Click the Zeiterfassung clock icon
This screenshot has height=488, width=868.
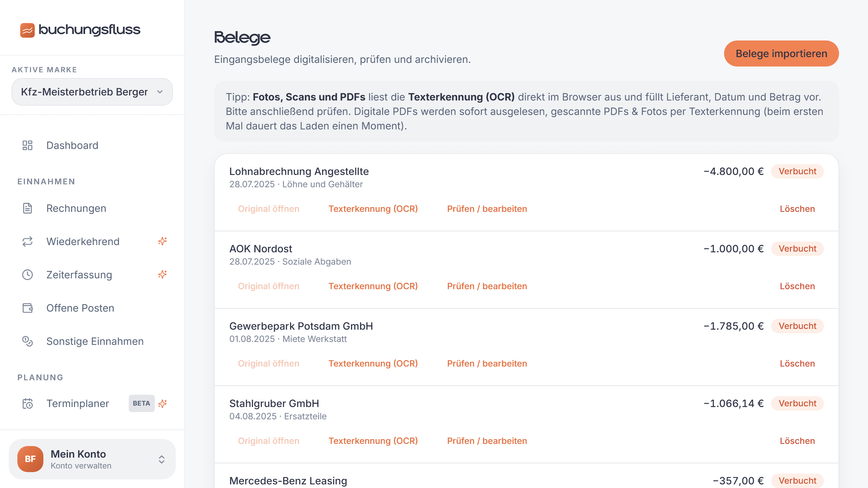[x=27, y=275]
